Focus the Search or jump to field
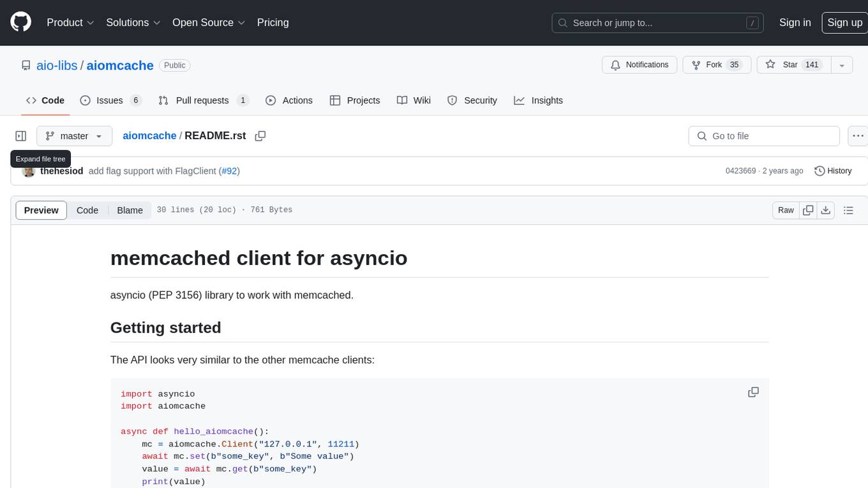 659,22
